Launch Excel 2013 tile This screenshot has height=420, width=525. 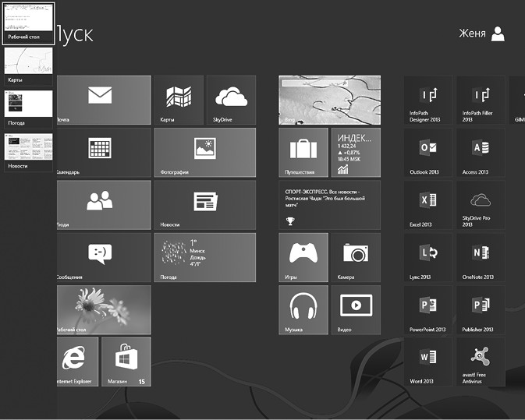tap(428, 205)
